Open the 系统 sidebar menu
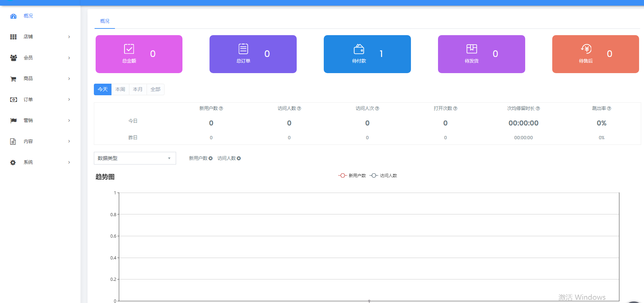Screen dimensions: 644x303 pos(40,162)
